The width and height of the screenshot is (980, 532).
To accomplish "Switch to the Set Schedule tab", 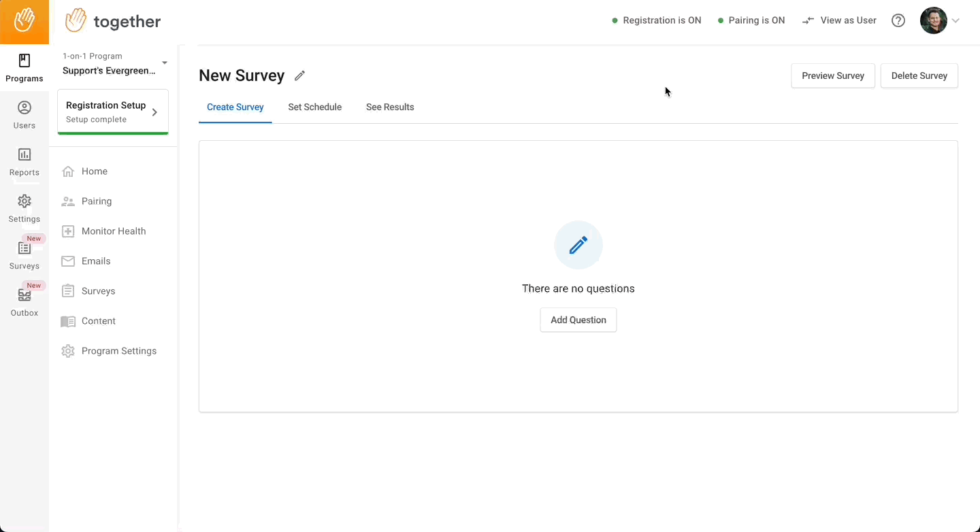I will tap(315, 107).
